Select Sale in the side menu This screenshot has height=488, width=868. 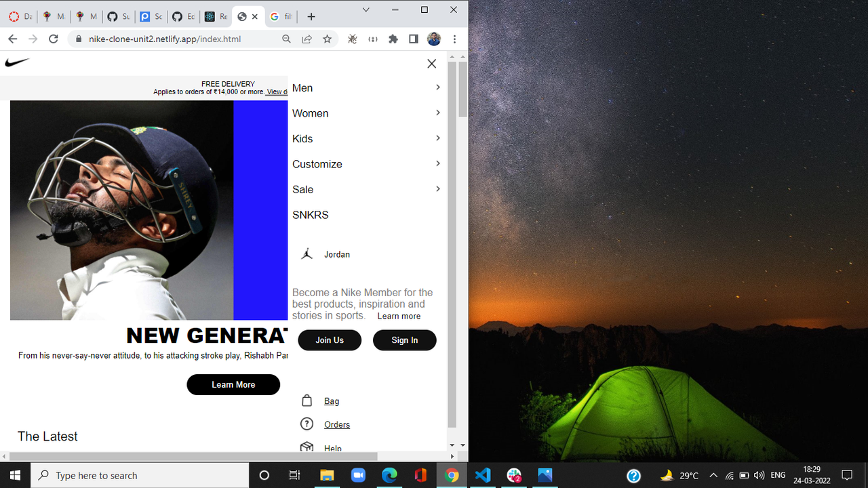pos(303,190)
